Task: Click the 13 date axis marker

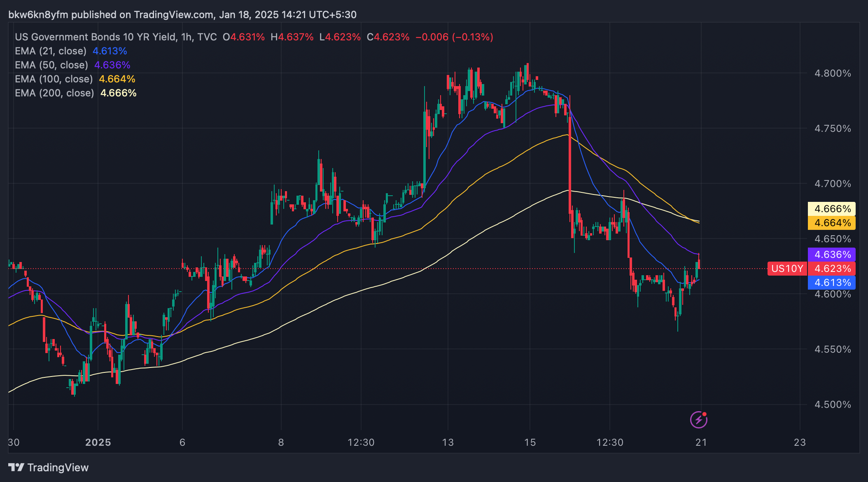Action: click(448, 442)
